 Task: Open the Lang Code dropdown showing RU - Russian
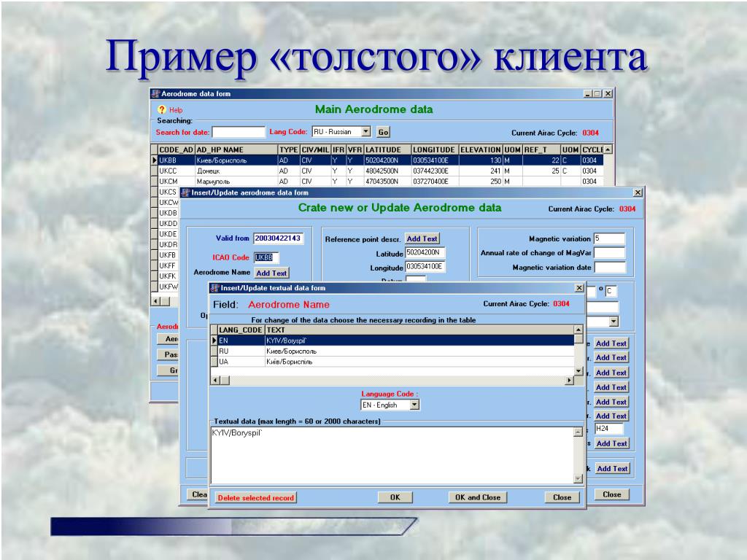pos(365,131)
